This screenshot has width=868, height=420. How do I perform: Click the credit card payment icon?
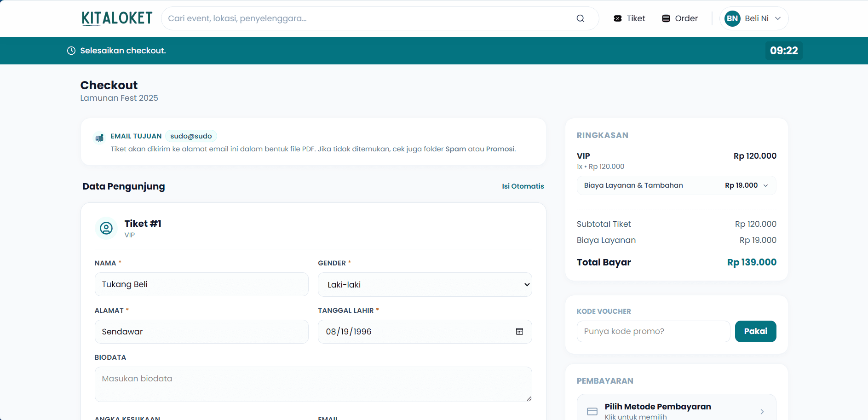(592, 411)
